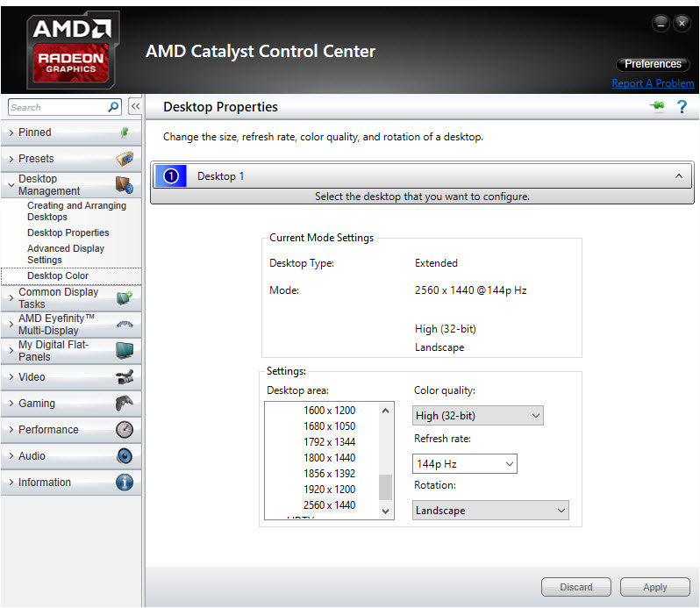Screen dimensions: 700x608
Task: Click the Apply button
Action: click(655, 587)
